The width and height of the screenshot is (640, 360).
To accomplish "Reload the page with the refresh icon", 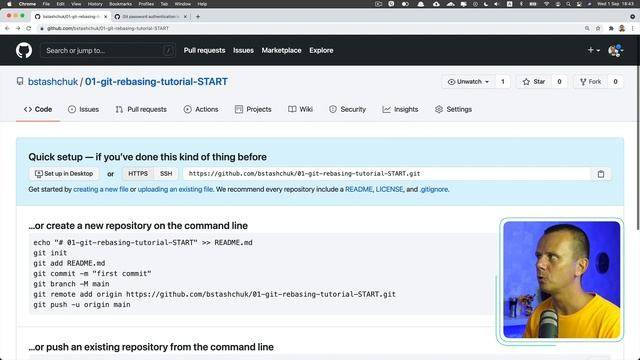I will point(29,28).
